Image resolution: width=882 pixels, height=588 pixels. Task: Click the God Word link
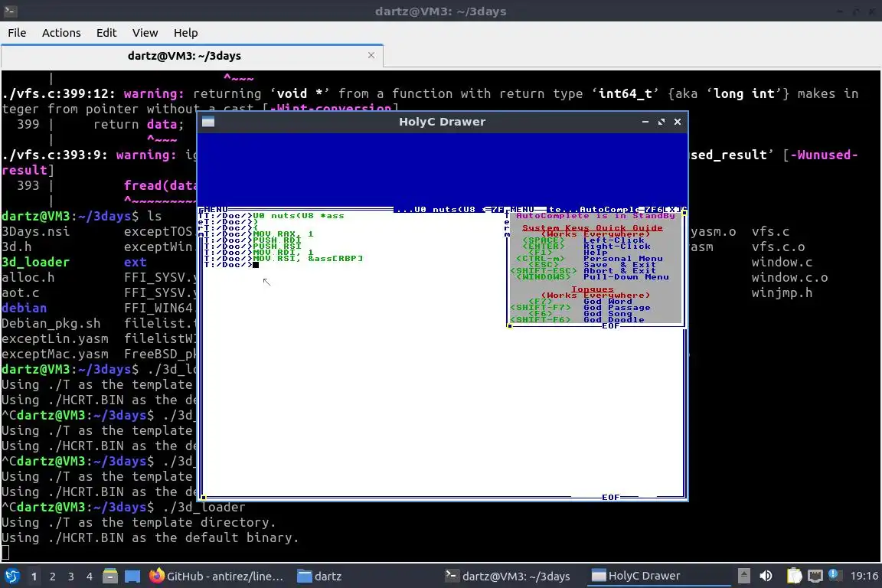[607, 302]
